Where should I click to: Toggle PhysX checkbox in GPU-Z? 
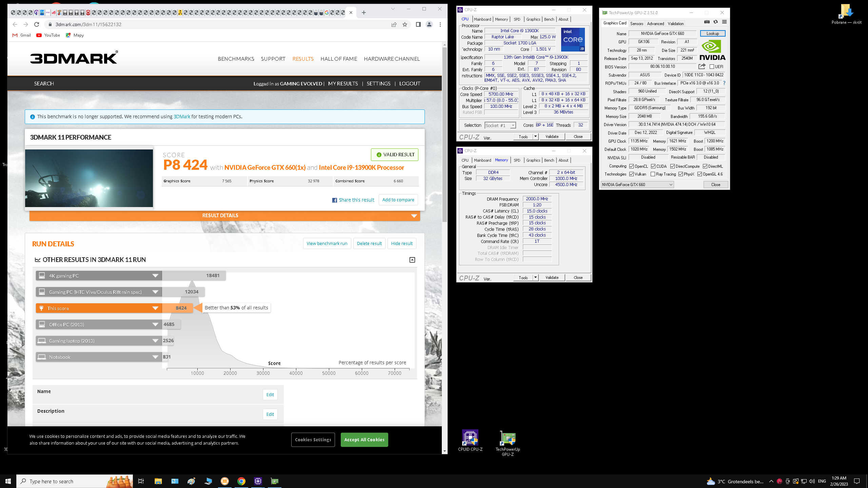click(680, 174)
